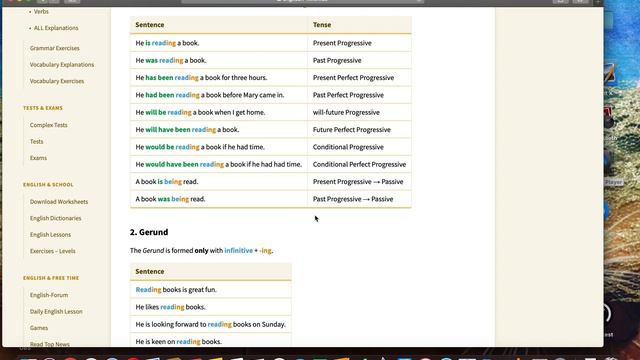
Task: Click the sentence "He is reading a book."
Action: click(167, 43)
